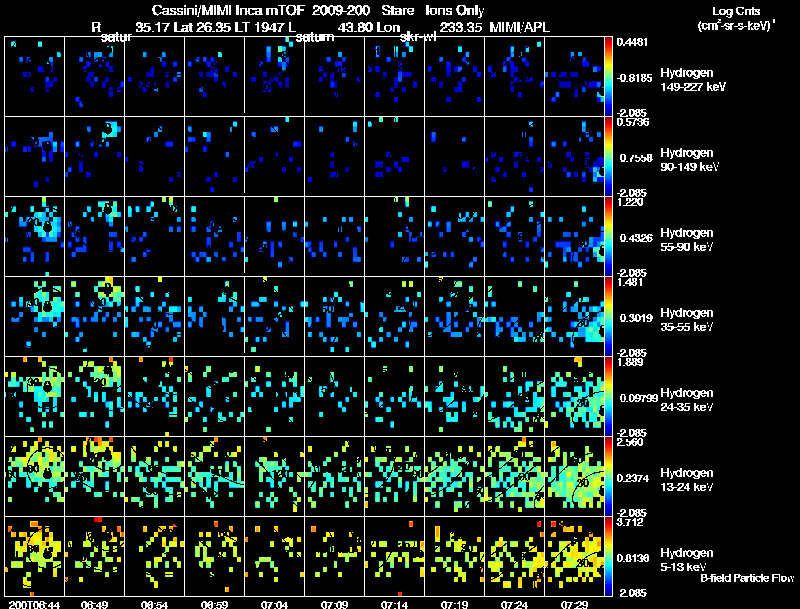Select the Hydrogen 5-13 keV panel at 07:04
Screen dimensions: 800x609
(x=274, y=556)
